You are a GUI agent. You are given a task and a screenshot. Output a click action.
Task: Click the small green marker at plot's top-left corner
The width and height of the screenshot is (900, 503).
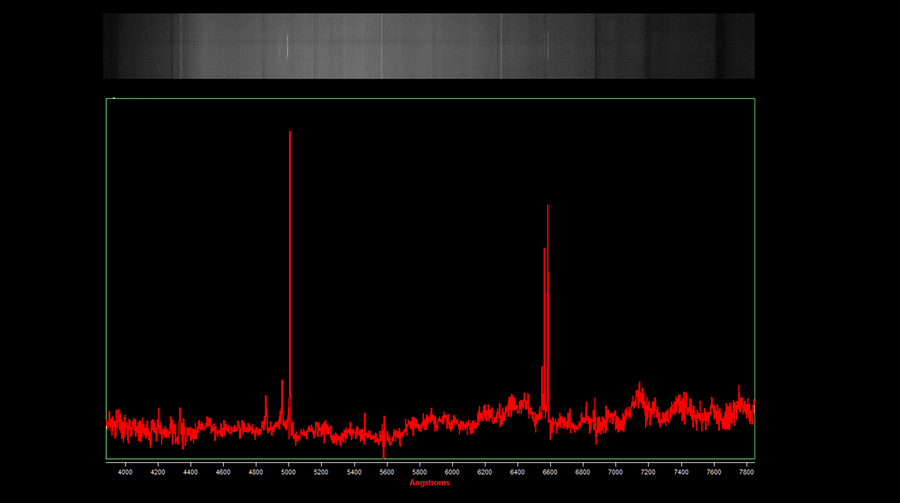[114, 98]
